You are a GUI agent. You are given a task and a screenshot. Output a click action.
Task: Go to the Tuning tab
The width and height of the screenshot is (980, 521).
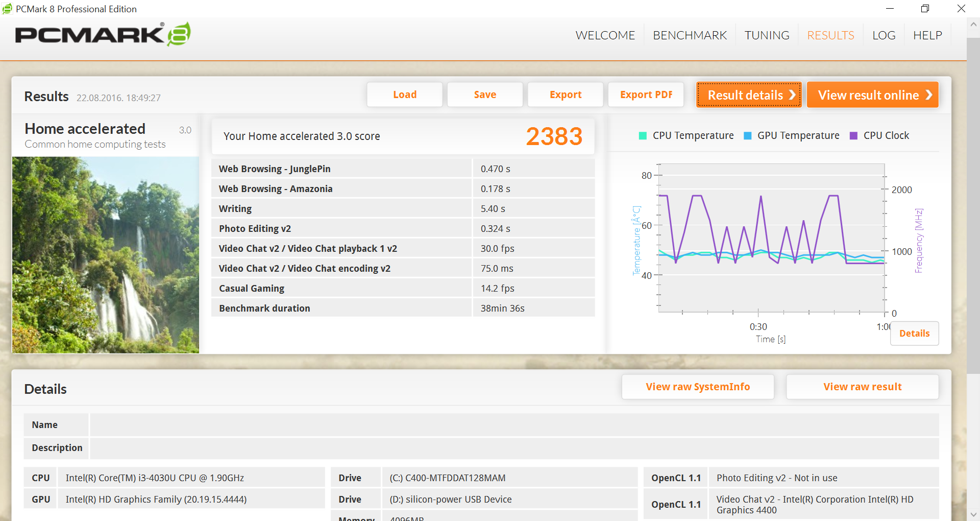click(x=767, y=35)
